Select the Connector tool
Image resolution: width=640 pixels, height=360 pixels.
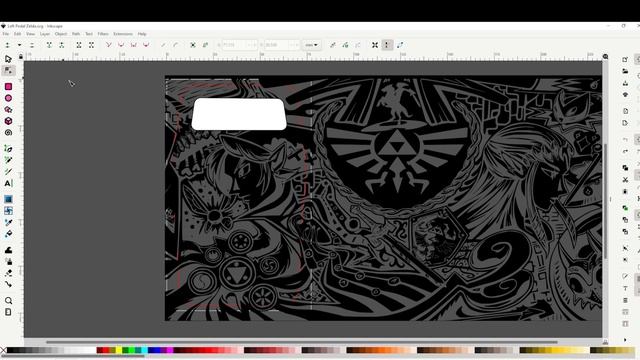pos(8,284)
